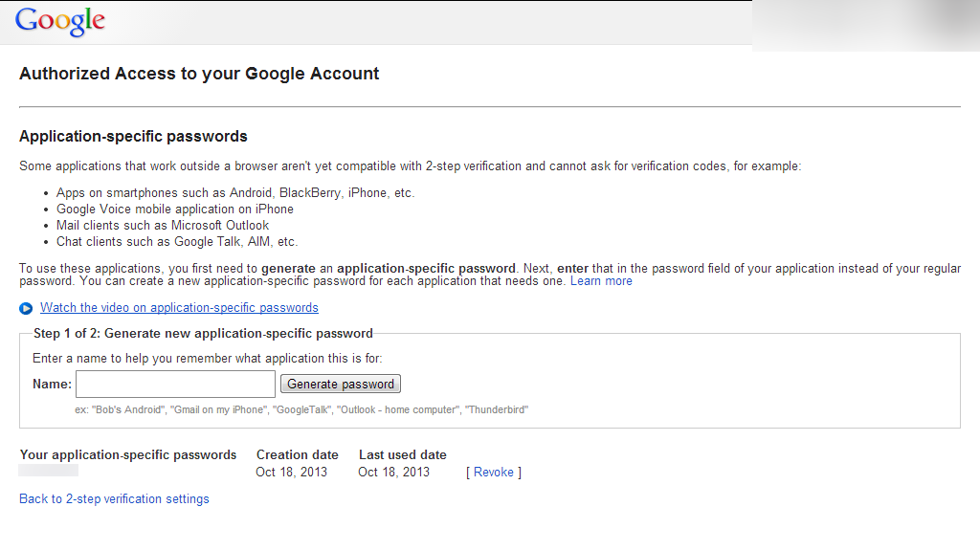Click the example names hint text
Image resolution: width=980 pixels, height=551 pixels.
pyautogui.click(x=301, y=409)
